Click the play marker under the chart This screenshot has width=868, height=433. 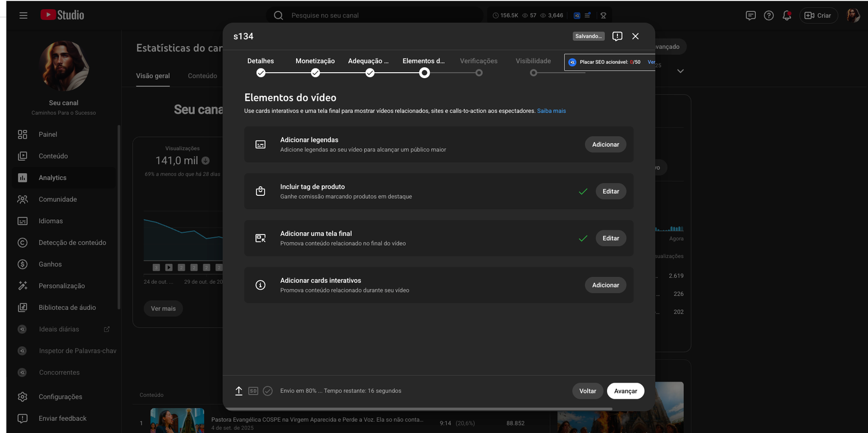click(x=169, y=268)
